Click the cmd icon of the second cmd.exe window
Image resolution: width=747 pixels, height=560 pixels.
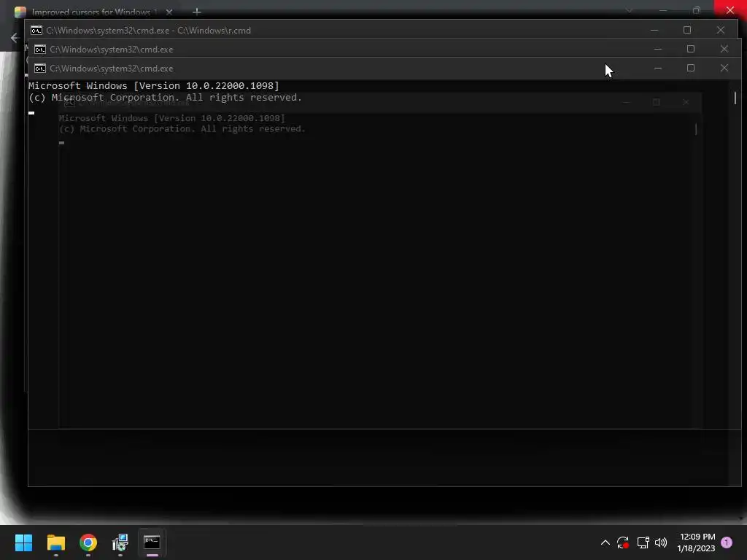tap(40, 50)
